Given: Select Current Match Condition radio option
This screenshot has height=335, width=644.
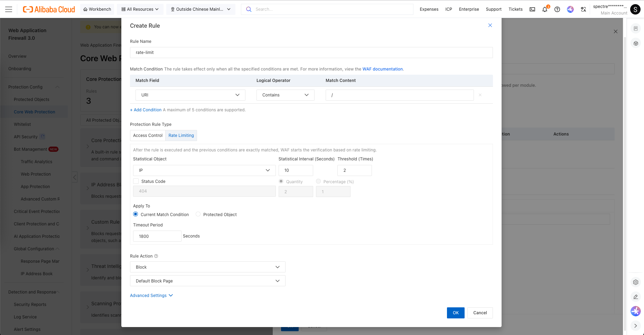Looking at the screenshot, I should [x=136, y=214].
